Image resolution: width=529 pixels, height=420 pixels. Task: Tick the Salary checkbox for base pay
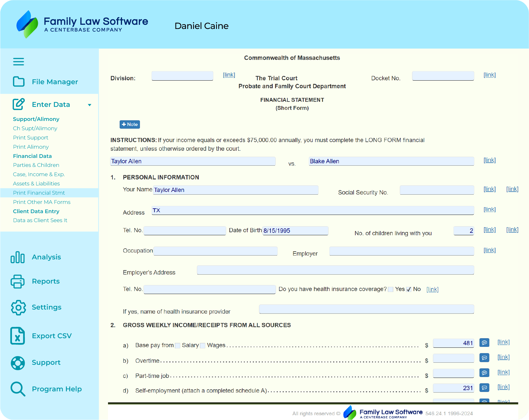pyautogui.click(x=178, y=346)
